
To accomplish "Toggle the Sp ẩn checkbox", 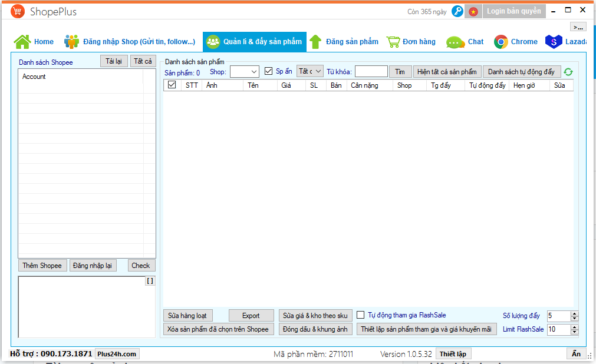I will point(269,71).
